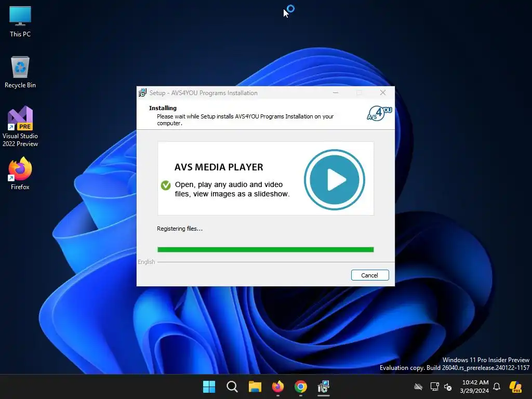Select the This PC desktop icon
532x399 pixels.
point(20,22)
